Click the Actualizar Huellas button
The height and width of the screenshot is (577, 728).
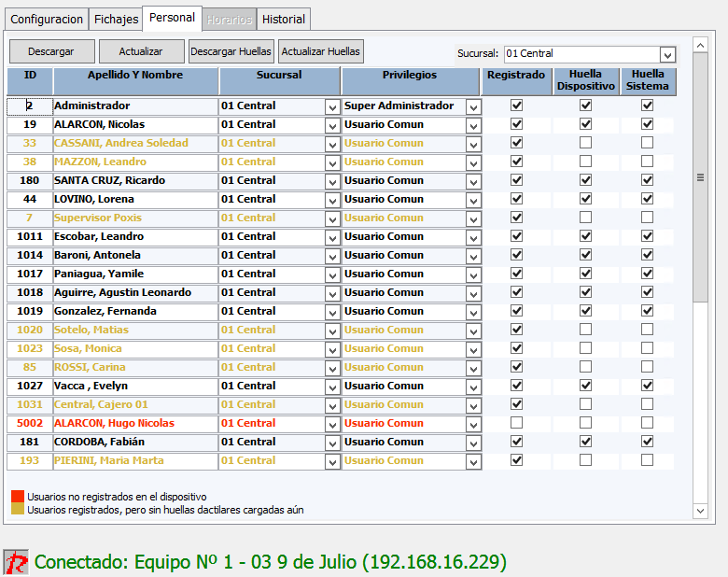[320, 51]
